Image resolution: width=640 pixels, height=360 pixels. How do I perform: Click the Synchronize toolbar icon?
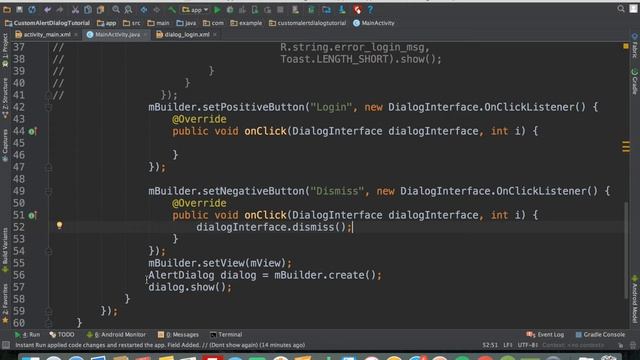(32, 9)
